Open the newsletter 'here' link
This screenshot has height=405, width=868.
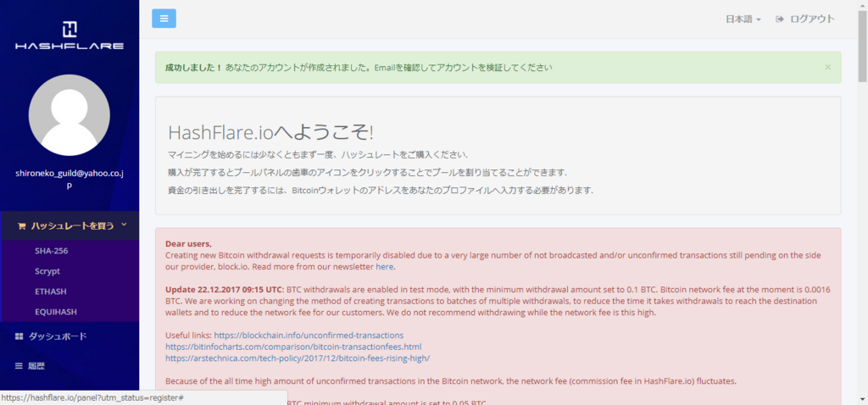pos(384,267)
